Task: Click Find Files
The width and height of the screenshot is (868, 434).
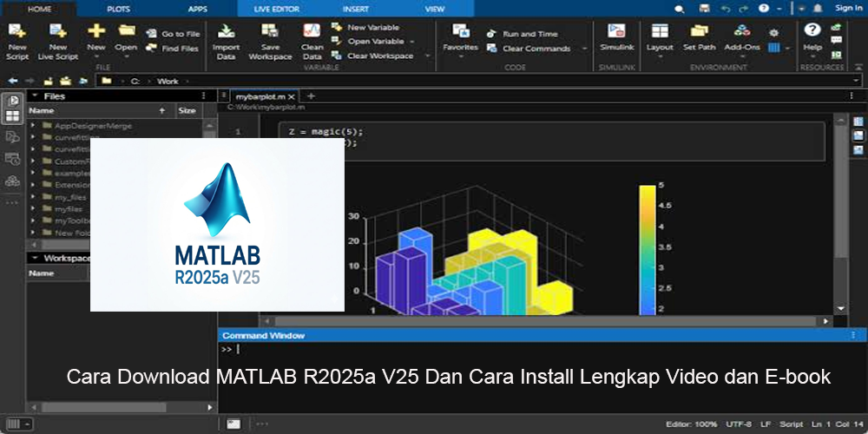Action: (x=173, y=48)
